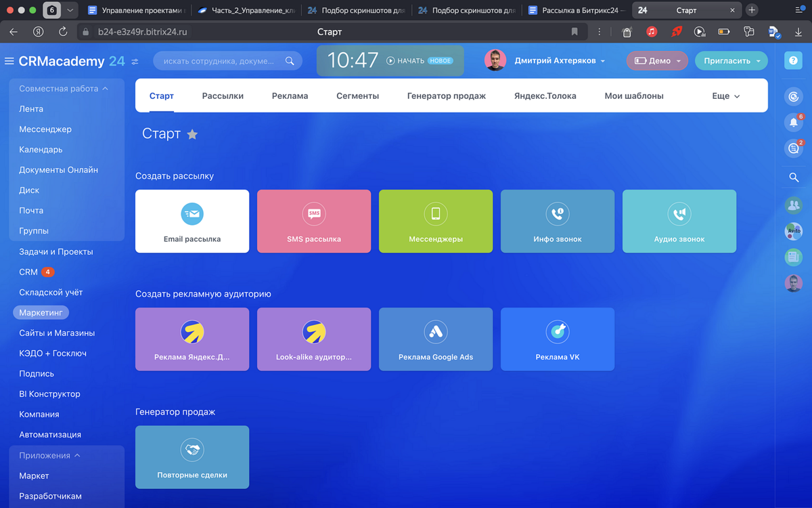The height and width of the screenshot is (508, 812).
Task: Open the browser three-dots menu in the address bar
Action: pos(599,32)
